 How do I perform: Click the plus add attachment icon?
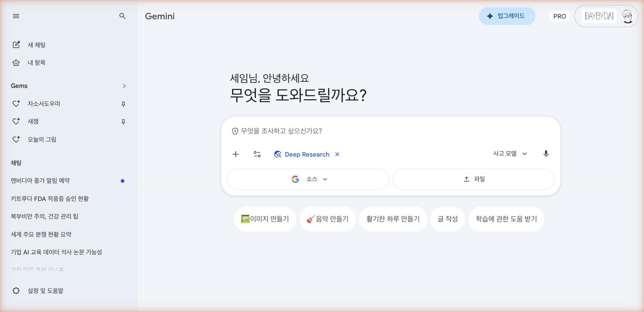(236, 155)
